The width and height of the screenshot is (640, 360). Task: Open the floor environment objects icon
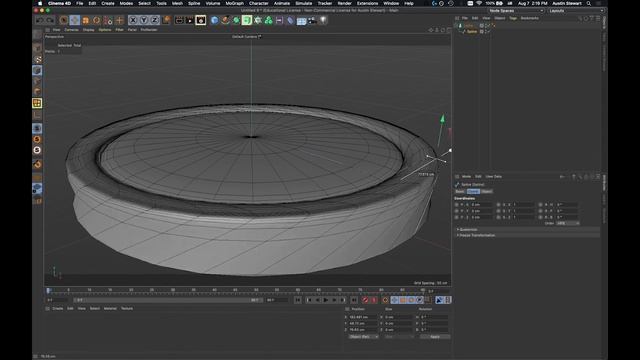click(301, 20)
